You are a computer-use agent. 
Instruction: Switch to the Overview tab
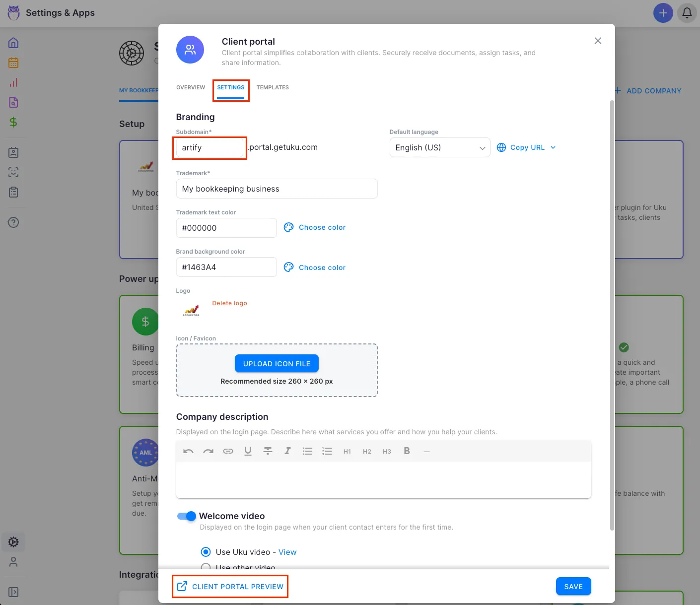click(191, 87)
